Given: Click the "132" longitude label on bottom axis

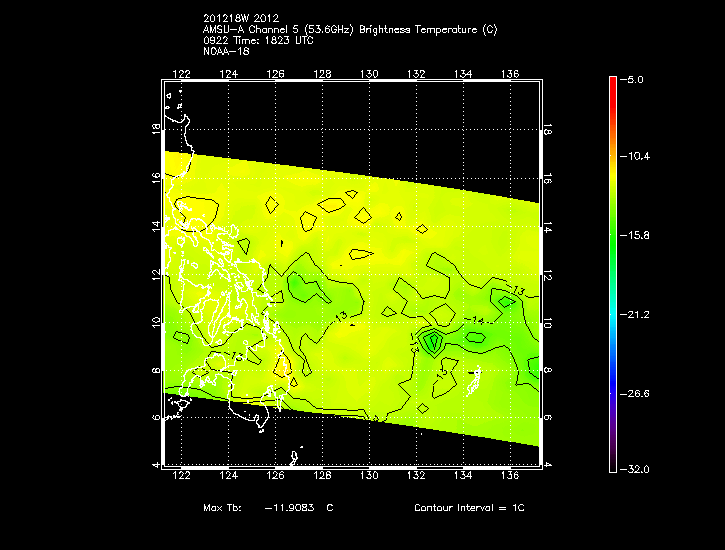Looking at the screenshot, I should [416, 475].
